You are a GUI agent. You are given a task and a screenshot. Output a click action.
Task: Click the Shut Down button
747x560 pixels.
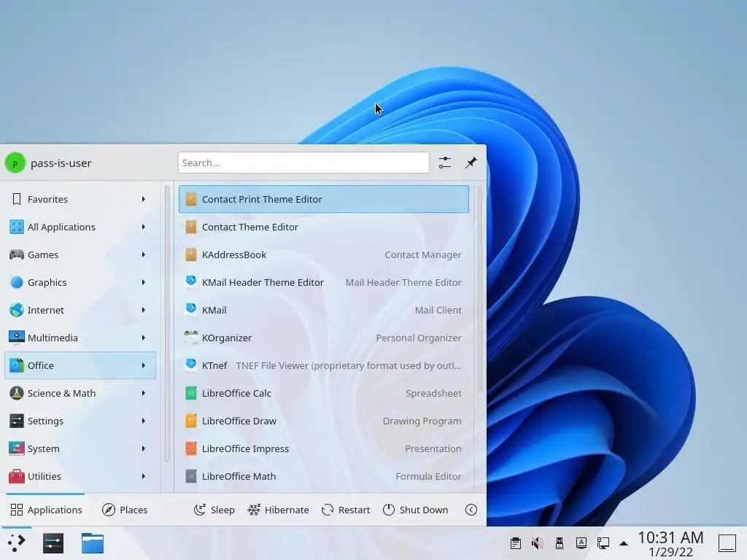(415, 510)
